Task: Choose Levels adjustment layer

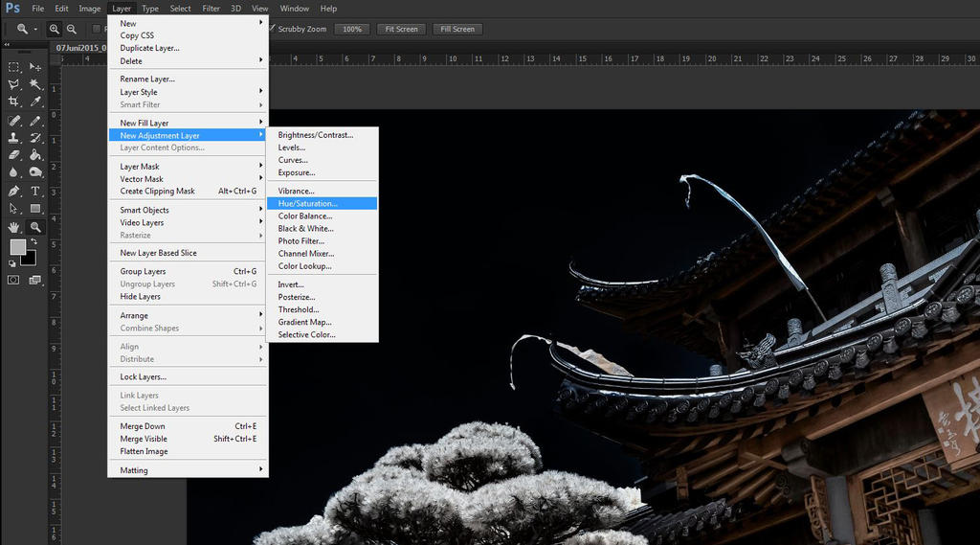Action: tap(322, 148)
